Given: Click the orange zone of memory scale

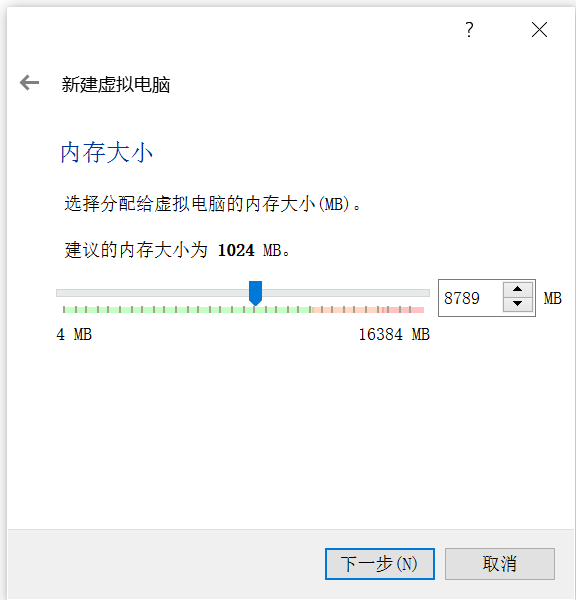Looking at the screenshot, I should click(x=347, y=310).
